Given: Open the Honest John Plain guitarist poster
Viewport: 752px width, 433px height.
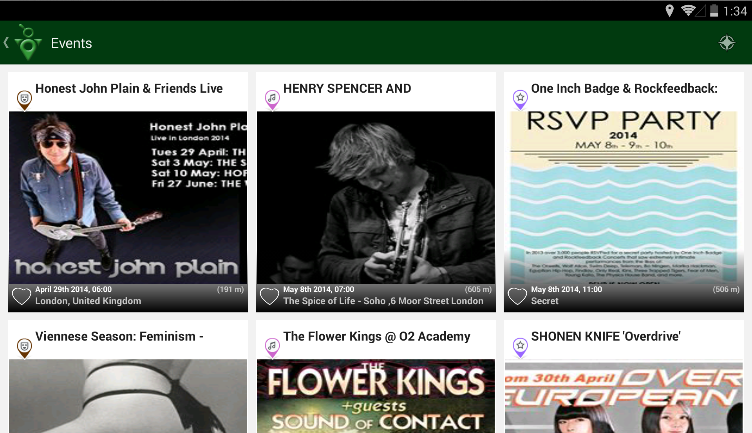Looking at the screenshot, I should (128, 198).
